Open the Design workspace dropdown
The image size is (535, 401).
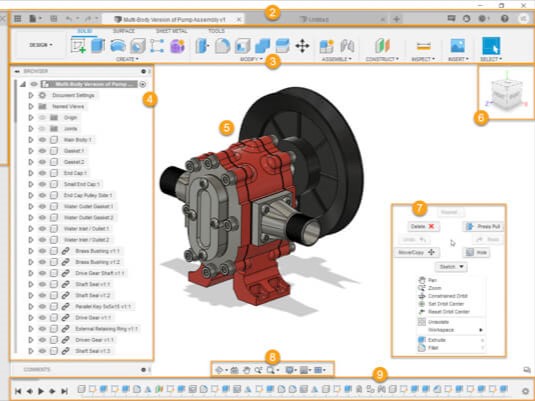[41, 45]
